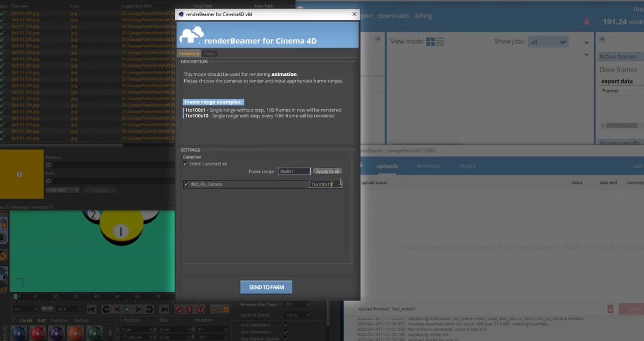
Task: Go to next keyframe icon
Action: point(149,309)
